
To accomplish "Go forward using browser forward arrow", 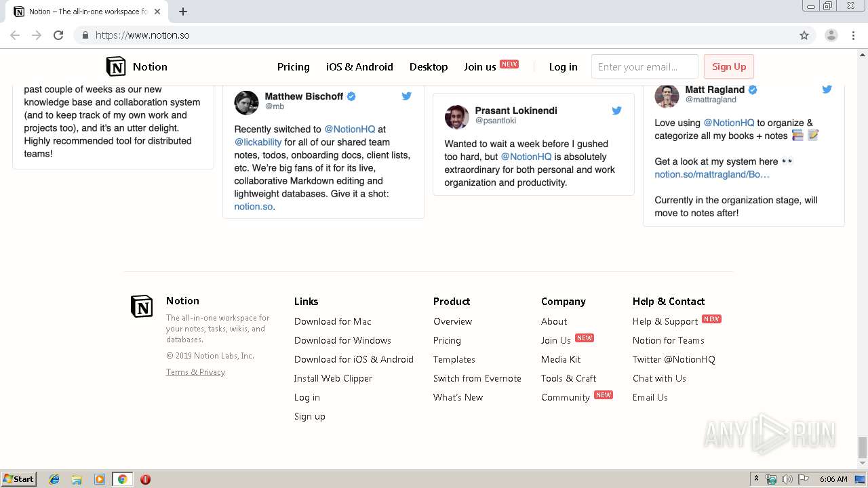I will [x=37, y=35].
